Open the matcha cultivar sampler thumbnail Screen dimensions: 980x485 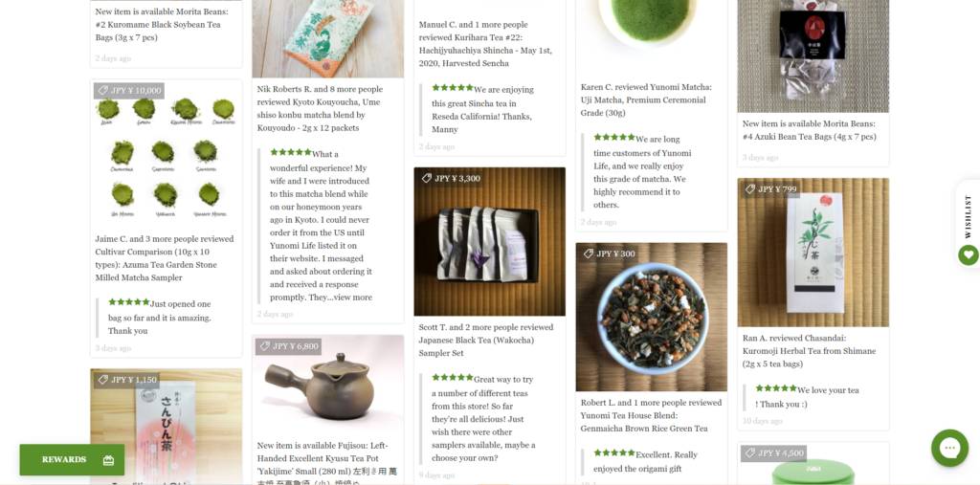[x=167, y=154]
